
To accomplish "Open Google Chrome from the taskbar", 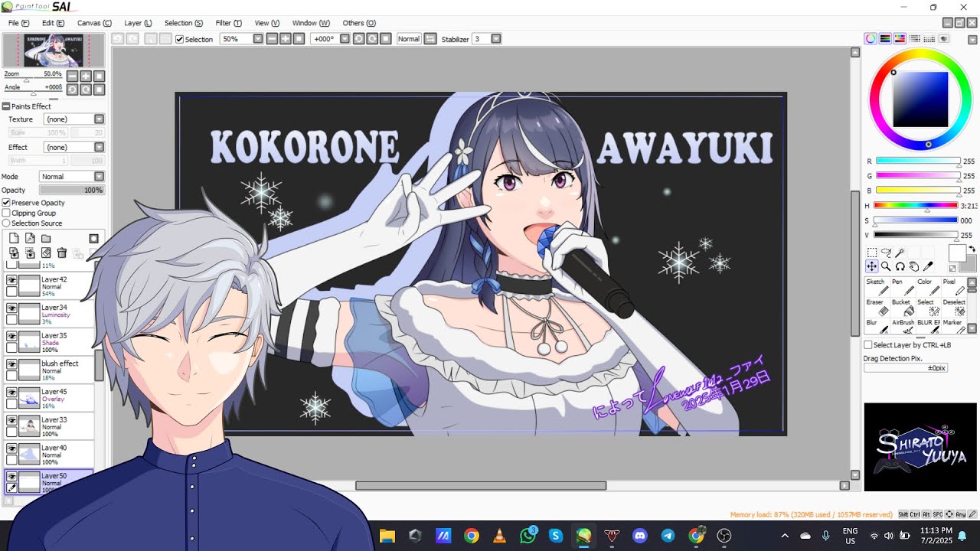I will (x=472, y=536).
